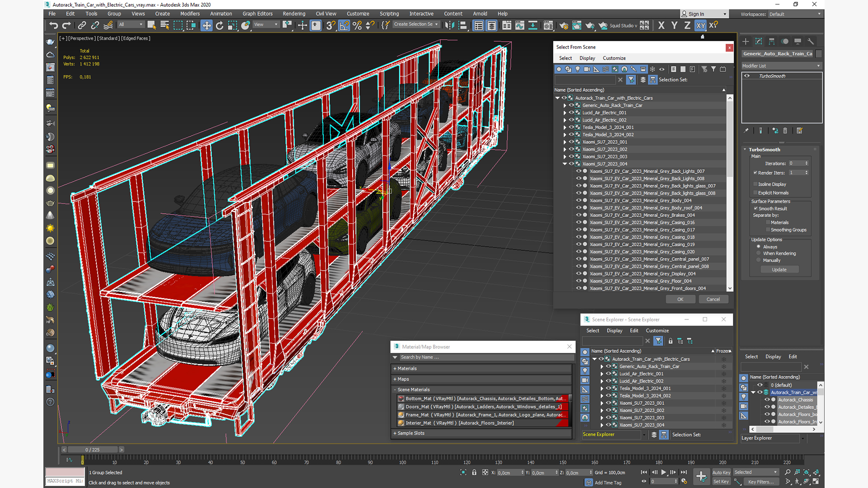Toggle 3D Snaps in the toolbar
This screenshot has width=868, height=488.
point(331,25)
